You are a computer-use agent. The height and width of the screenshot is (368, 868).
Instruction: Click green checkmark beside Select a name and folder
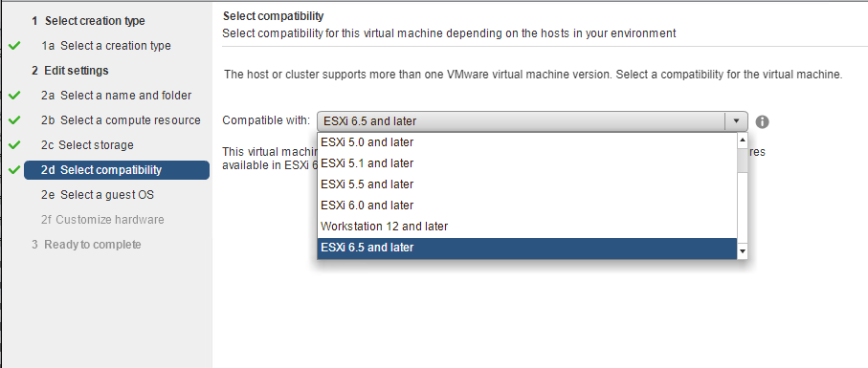click(x=14, y=96)
